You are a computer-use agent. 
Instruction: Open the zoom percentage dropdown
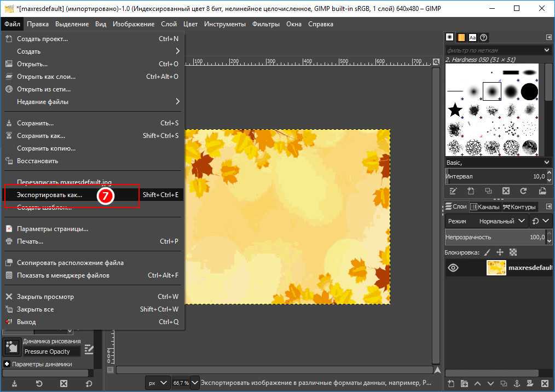point(194,383)
